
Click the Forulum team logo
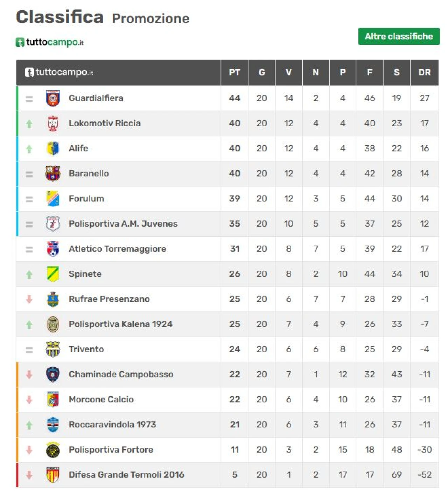tap(53, 199)
